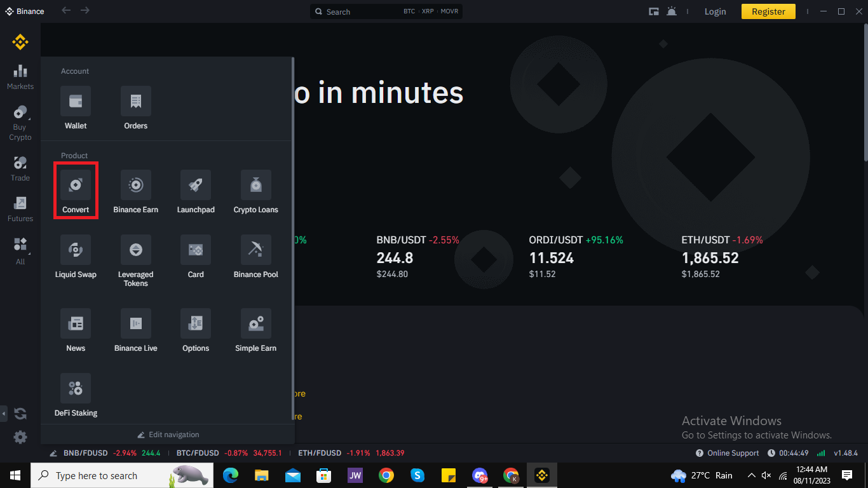Open Leveraged Tokens product

136,261
